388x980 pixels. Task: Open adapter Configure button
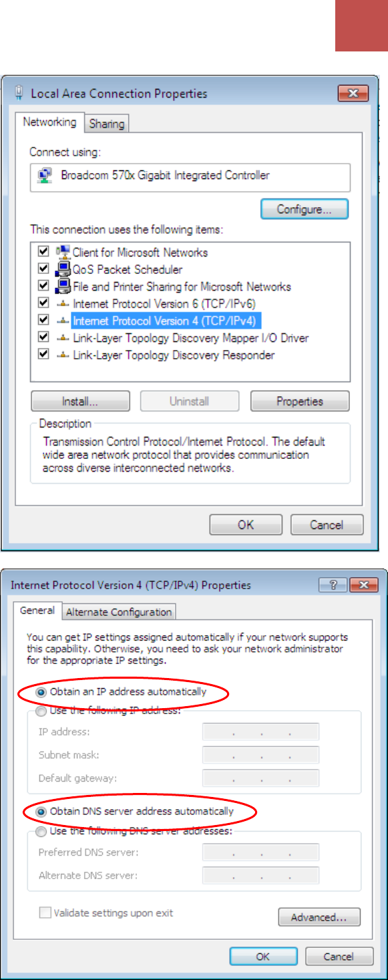(305, 209)
